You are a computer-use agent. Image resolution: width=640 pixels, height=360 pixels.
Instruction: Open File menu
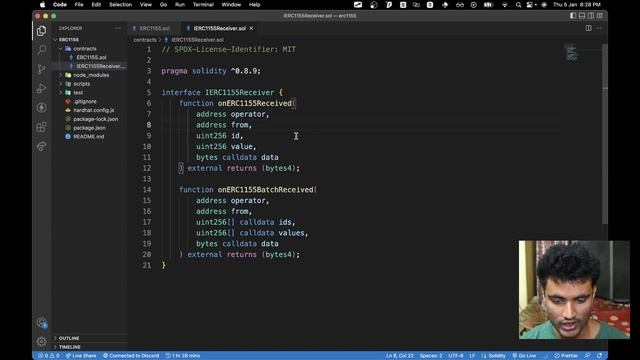[79, 4]
